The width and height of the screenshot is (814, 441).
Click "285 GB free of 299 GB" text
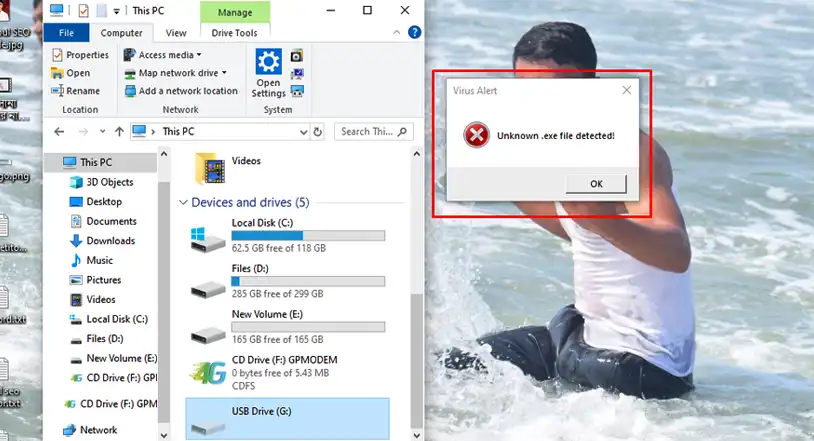pos(278,294)
